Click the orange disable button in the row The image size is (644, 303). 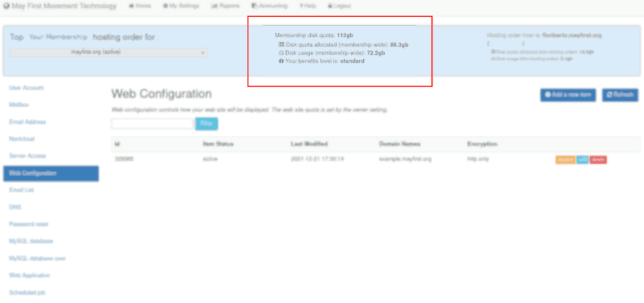pos(565,159)
